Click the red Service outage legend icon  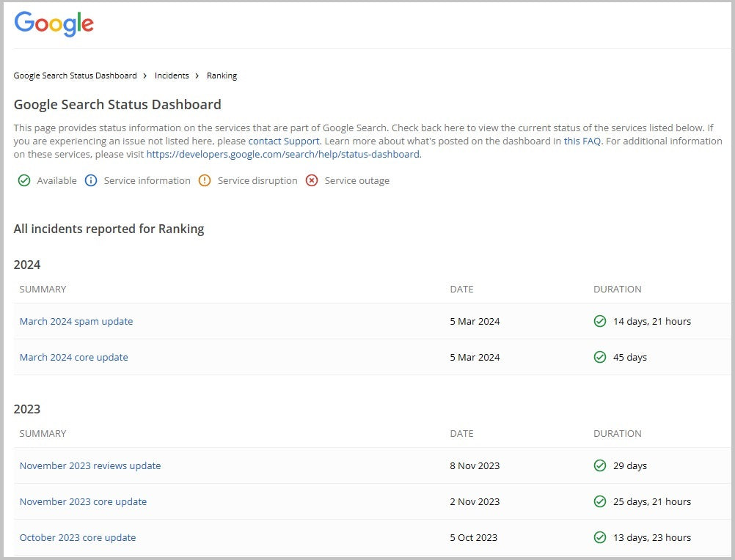(x=312, y=181)
